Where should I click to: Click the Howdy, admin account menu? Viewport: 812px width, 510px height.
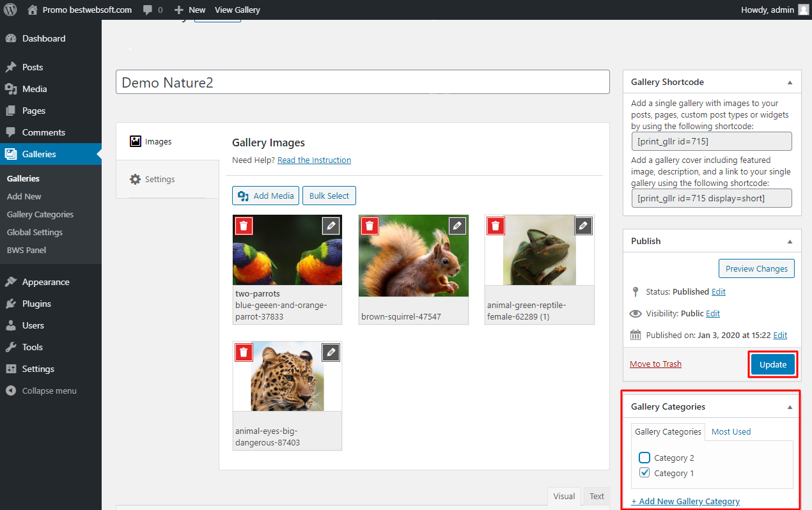click(775, 10)
